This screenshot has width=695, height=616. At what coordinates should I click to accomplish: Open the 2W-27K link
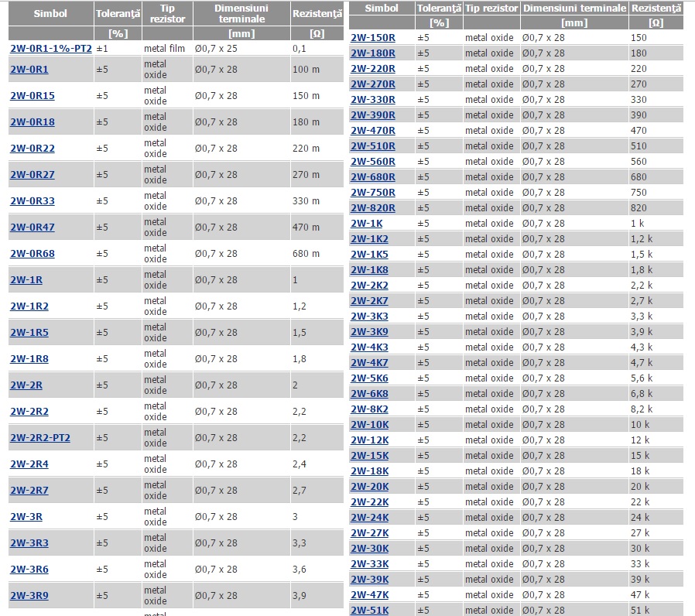point(370,533)
